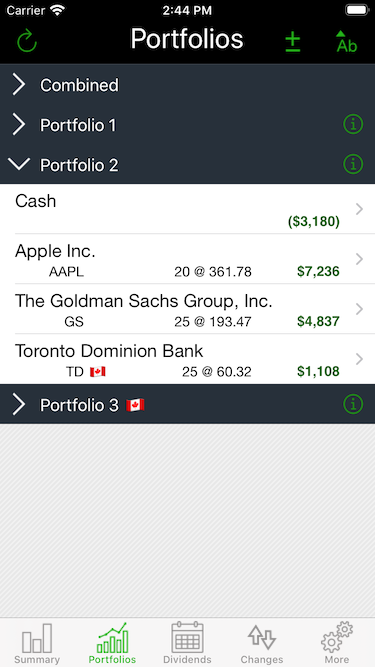Tap the chevron on Apple row
Viewport: 375px width, 667px height.
360,259
